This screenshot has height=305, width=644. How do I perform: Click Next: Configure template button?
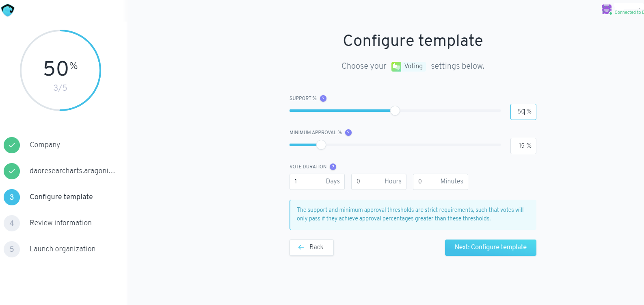pyautogui.click(x=491, y=247)
